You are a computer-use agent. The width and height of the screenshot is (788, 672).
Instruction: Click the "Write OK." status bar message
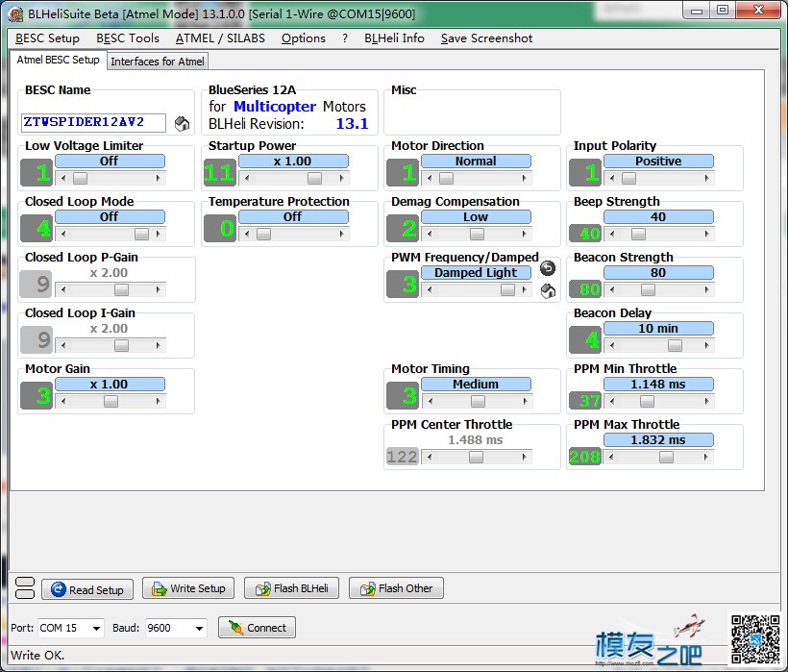[x=37, y=656]
